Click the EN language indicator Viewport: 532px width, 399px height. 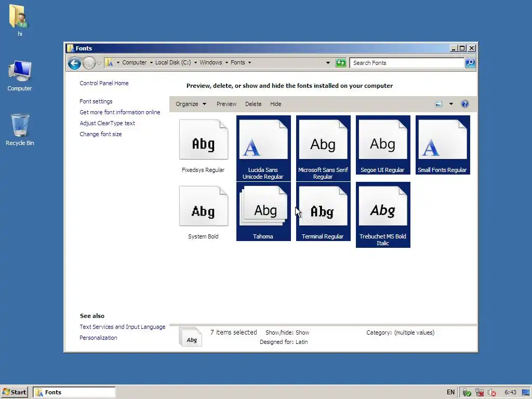tap(450, 392)
